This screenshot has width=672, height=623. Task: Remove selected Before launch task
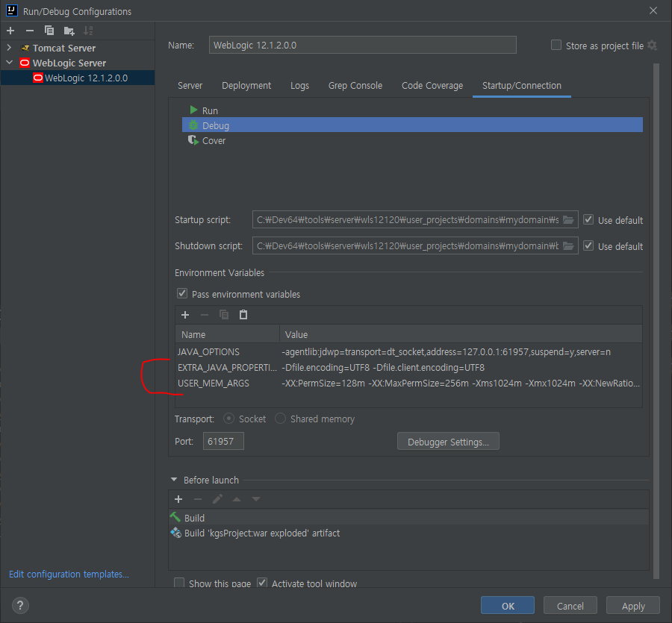198,499
